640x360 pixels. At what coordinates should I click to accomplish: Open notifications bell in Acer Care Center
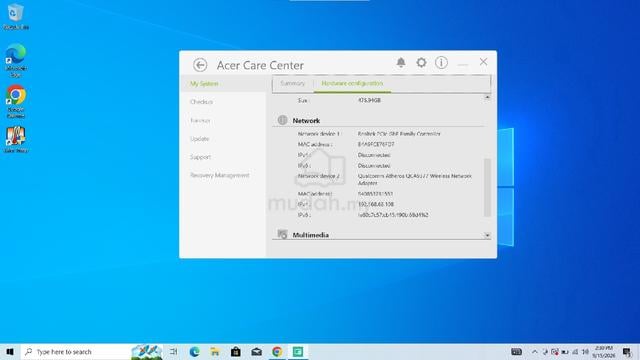401,62
